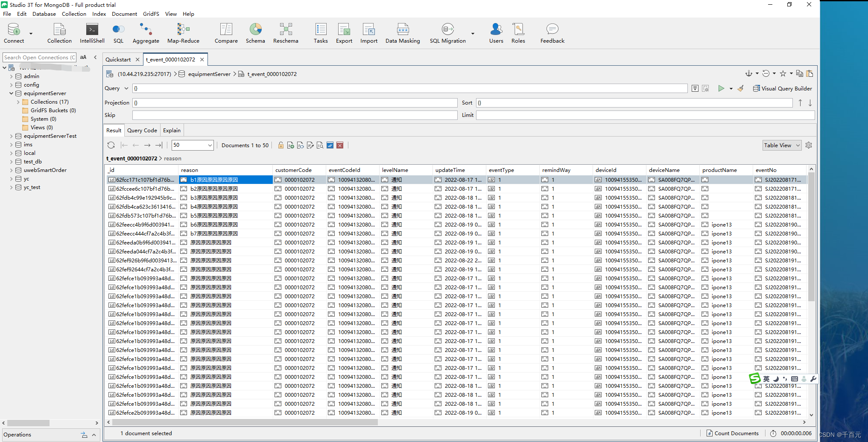Expand the equipmentServerTest database node
The height and width of the screenshot is (442, 868).
(11, 136)
